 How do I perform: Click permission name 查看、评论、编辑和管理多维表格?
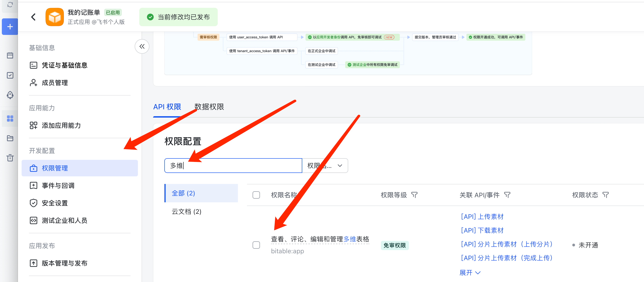(320, 239)
